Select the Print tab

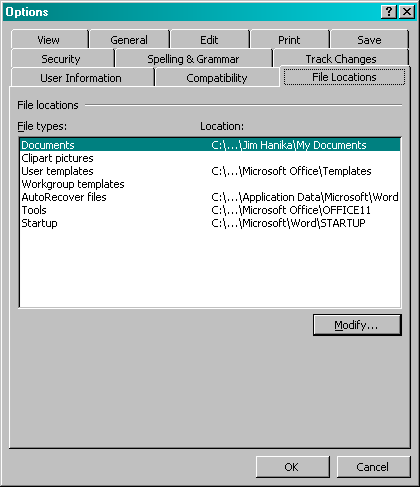tap(289, 40)
